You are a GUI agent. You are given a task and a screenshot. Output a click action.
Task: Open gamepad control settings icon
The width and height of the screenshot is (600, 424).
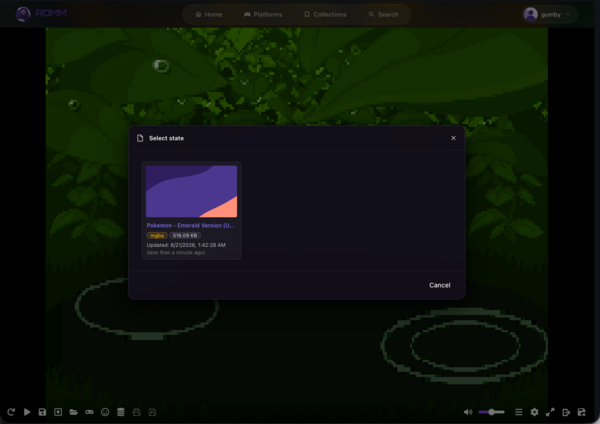[x=89, y=412]
